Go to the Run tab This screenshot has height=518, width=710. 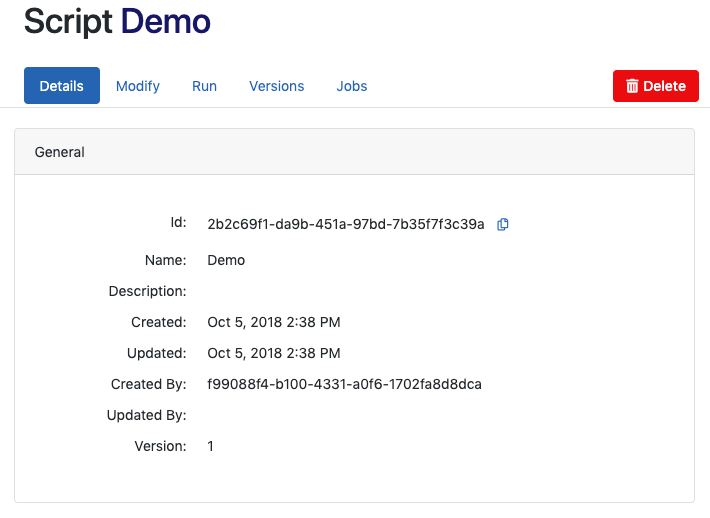point(204,86)
